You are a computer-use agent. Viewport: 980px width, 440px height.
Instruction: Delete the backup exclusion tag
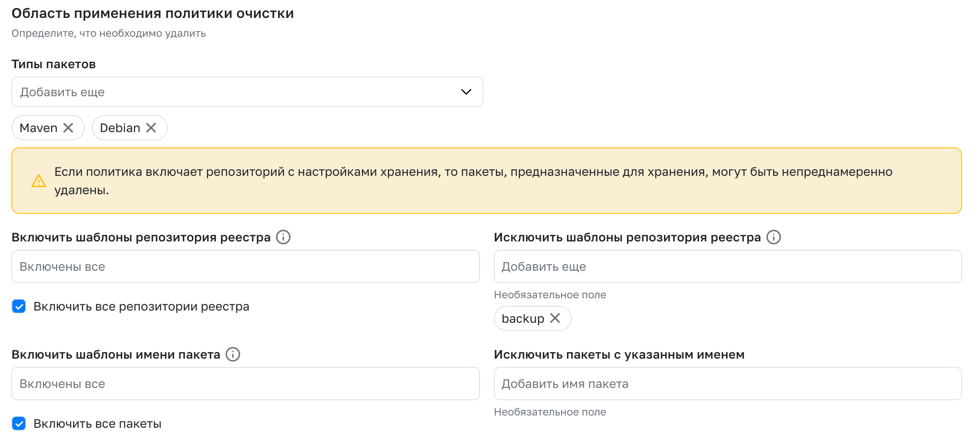tap(555, 318)
